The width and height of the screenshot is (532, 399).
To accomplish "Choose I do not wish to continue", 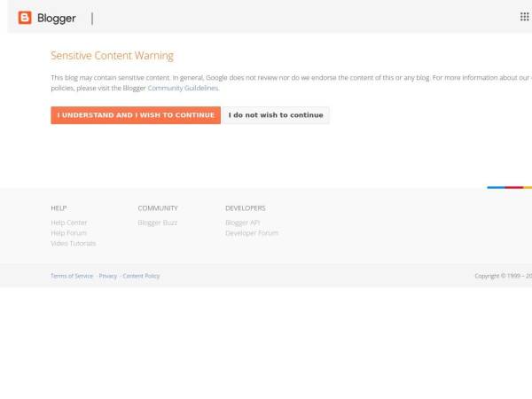I will coord(276,115).
